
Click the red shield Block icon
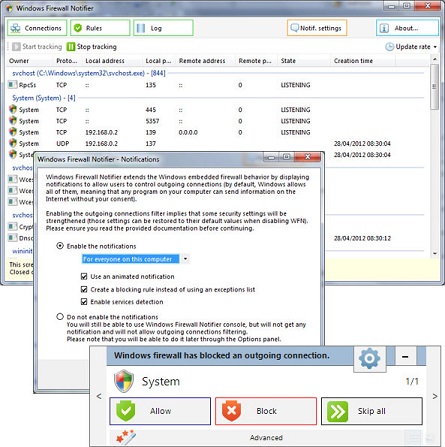(x=231, y=411)
